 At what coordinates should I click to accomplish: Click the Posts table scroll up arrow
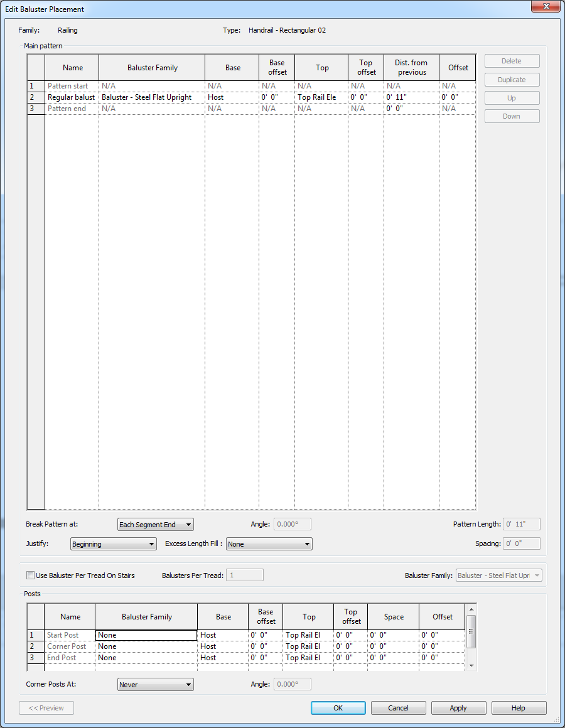click(471, 609)
